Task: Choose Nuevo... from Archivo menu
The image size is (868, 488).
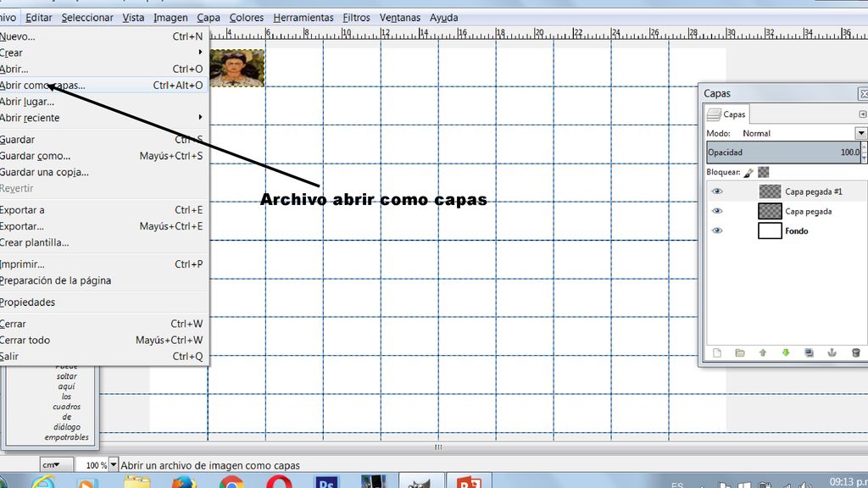Action: (103, 36)
